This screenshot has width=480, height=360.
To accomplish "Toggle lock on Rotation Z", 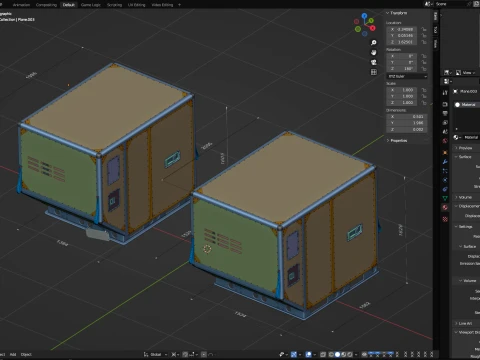I will (424, 69).
